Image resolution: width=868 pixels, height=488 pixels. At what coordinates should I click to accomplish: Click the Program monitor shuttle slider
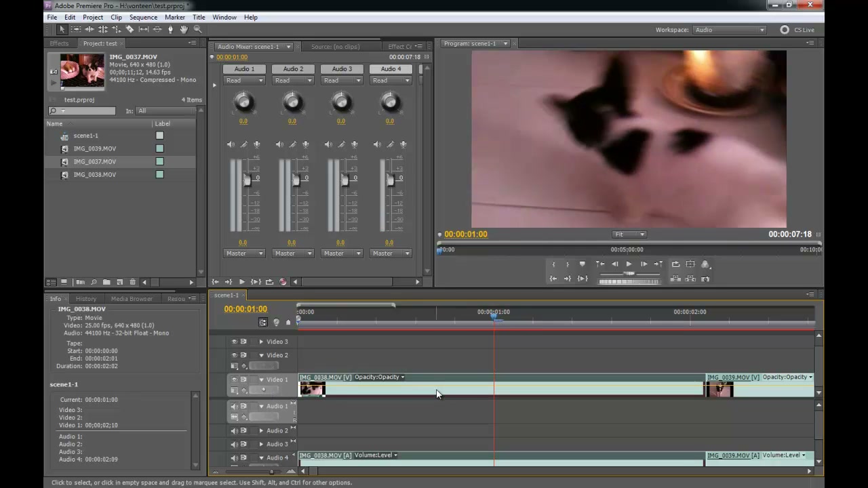pyautogui.click(x=629, y=273)
